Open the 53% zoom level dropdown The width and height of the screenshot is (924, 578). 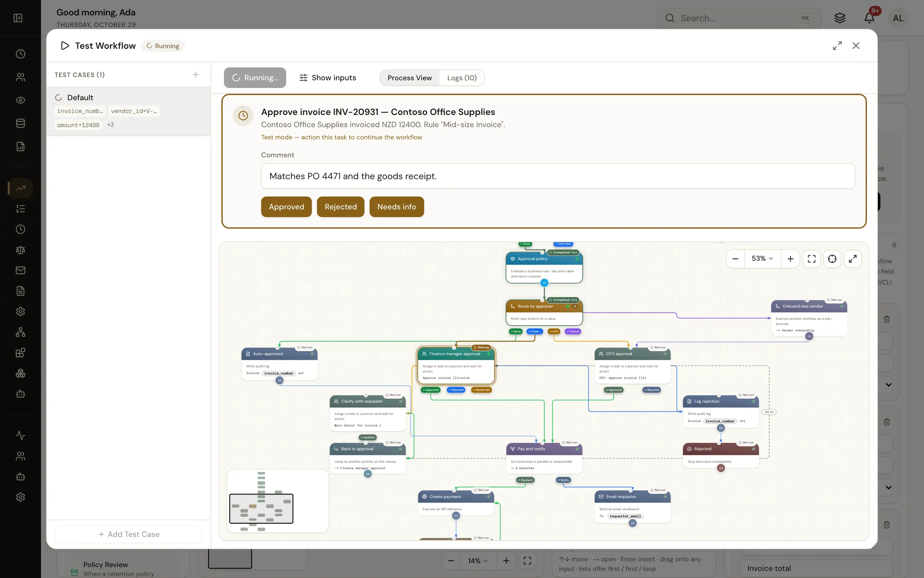pos(762,259)
